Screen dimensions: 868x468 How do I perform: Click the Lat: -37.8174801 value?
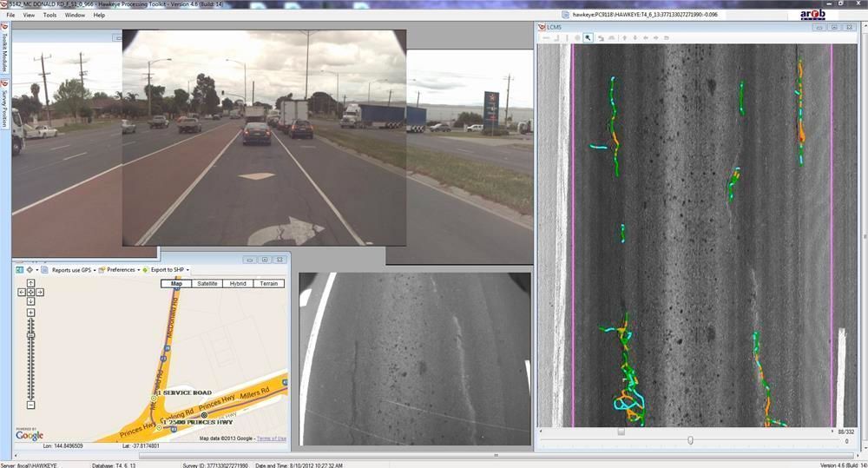click(140, 445)
